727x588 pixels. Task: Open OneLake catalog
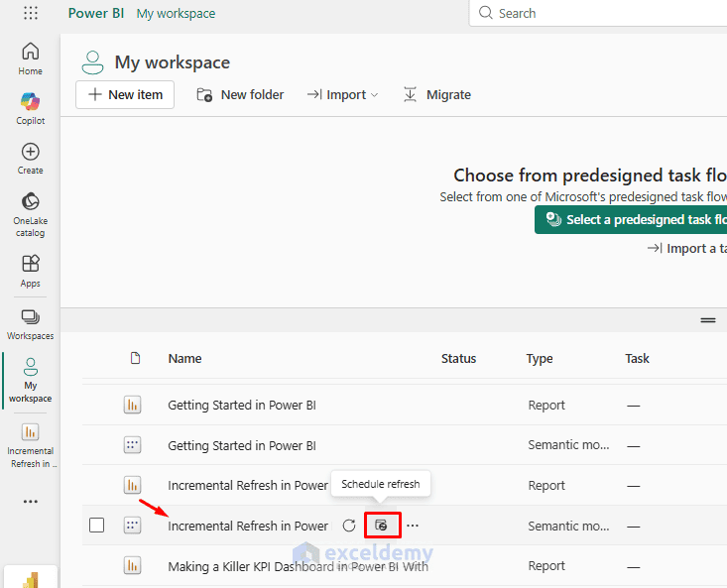coord(31,214)
